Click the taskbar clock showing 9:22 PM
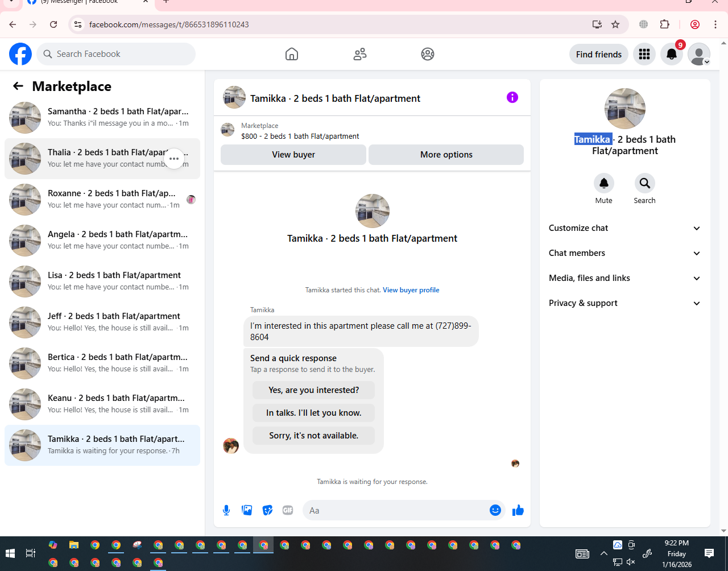The height and width of the screenshot is (571, 728). [677, 553]
